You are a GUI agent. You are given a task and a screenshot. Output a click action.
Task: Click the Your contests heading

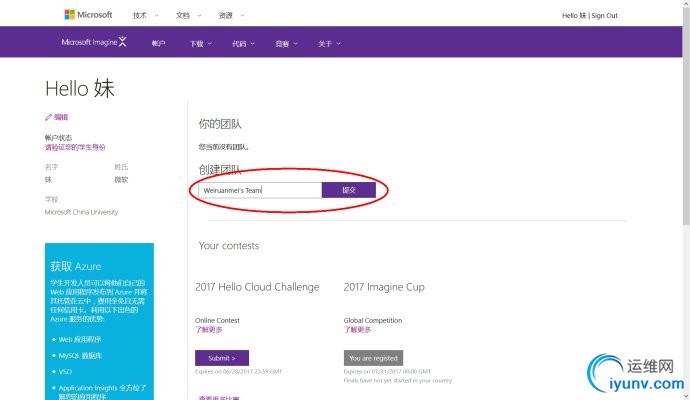[x=228, y=246]
